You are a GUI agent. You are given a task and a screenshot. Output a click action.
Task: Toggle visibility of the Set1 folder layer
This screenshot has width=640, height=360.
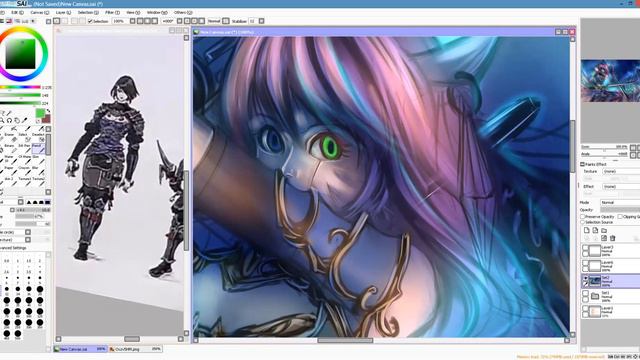(x=585, y=293)
